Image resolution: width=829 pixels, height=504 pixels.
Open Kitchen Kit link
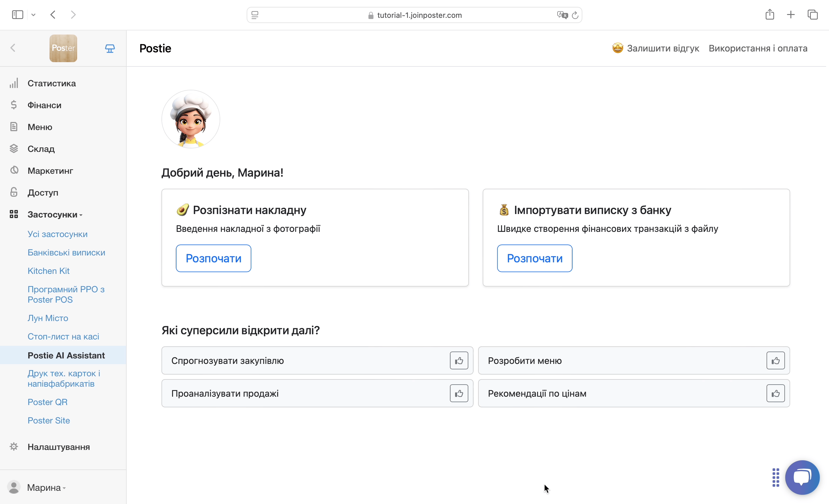tap(48, 271)
